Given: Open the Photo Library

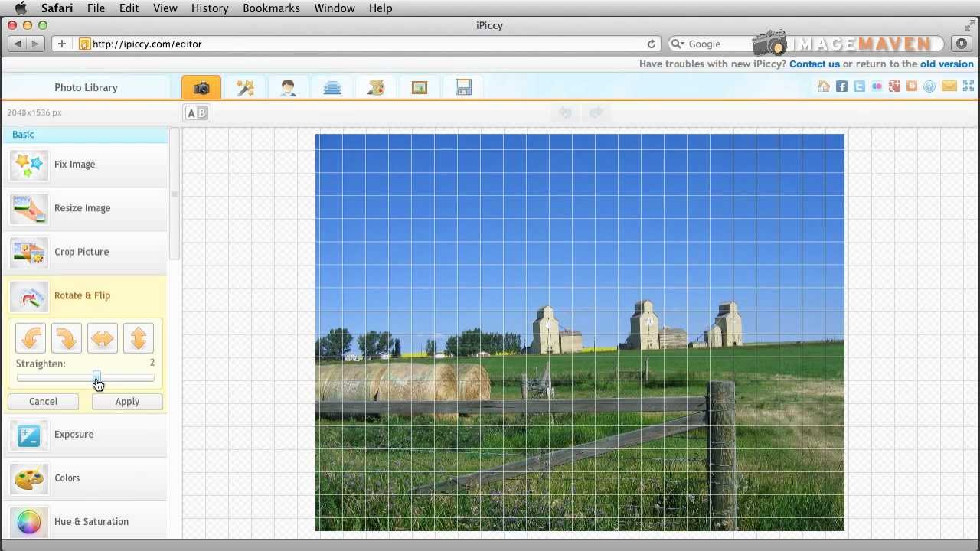Looking at the screenshot, I should click(86, 87).
